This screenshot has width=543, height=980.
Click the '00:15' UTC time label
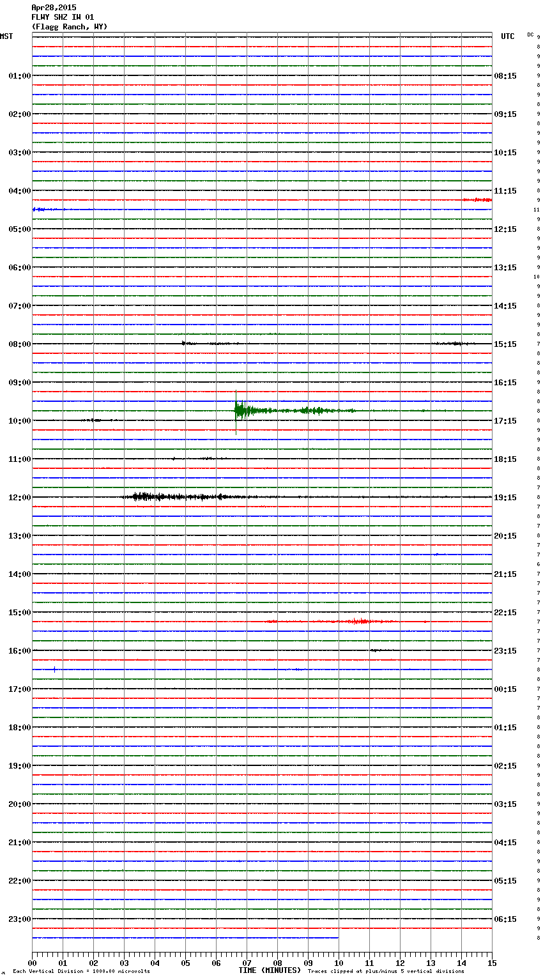point(505,689)
